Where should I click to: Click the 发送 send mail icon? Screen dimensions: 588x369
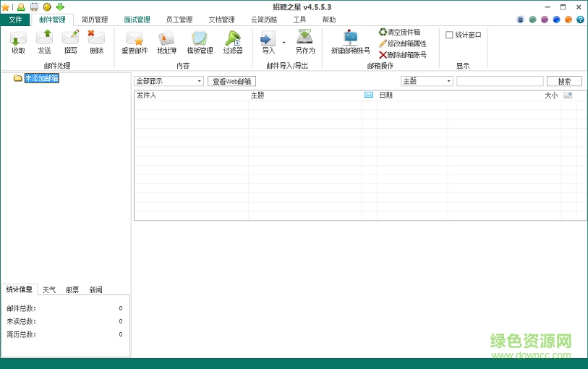pyautogui.click(x=44, y=42)
